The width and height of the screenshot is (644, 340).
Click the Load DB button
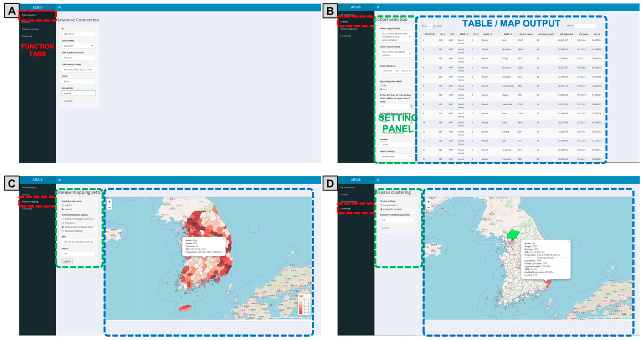(68, 101)
